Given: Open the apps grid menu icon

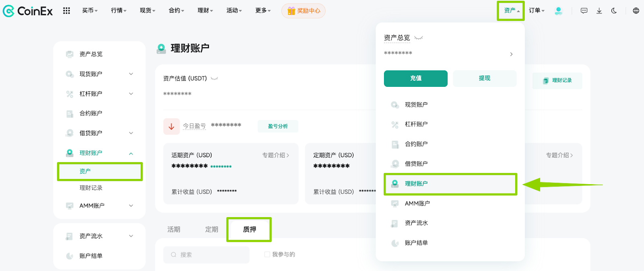Looking at the screenshot, I should [66, 11].
